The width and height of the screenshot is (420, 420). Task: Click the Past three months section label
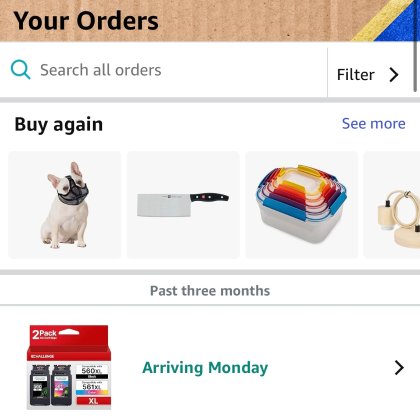[x=210, y=291]
